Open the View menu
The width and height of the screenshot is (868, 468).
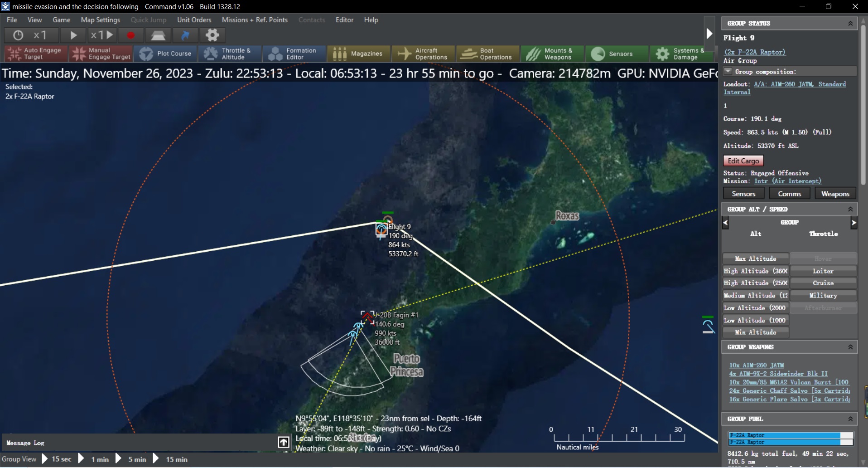[34, 20]
